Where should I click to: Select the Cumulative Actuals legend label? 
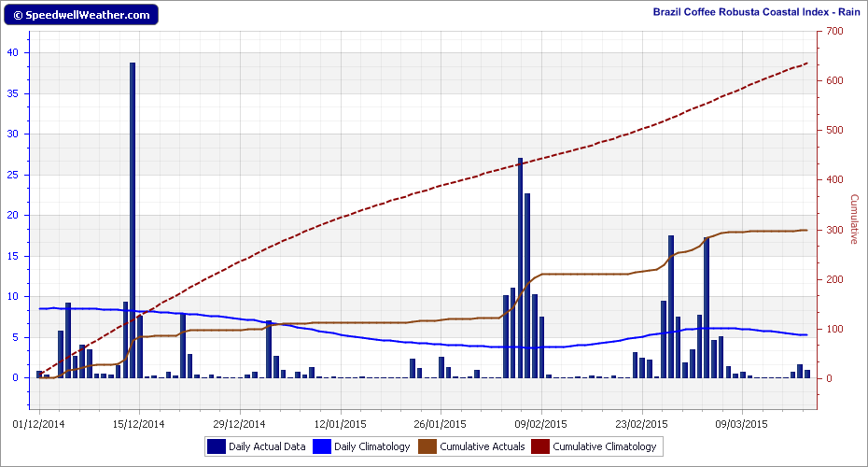click(483, 446)
